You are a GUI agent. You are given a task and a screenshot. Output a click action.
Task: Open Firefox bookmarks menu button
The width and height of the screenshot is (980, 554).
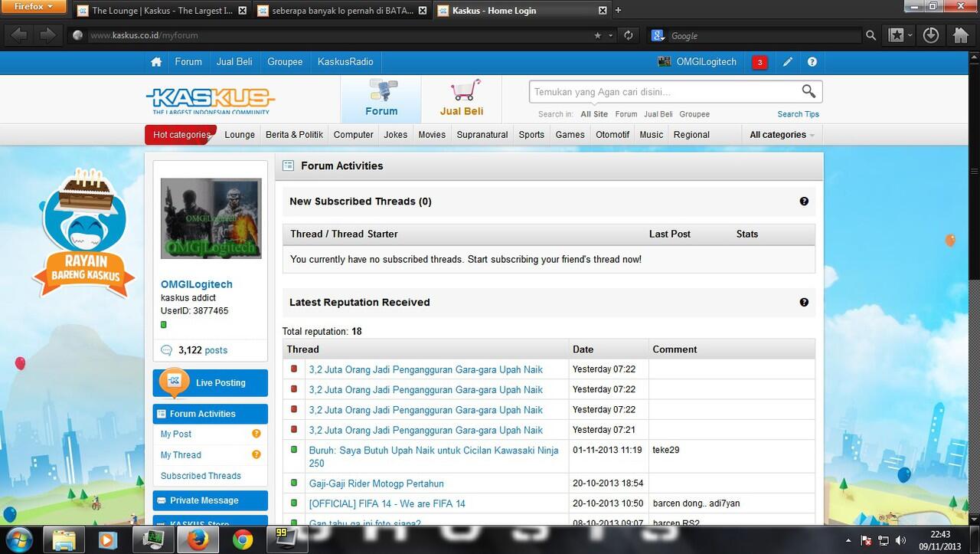pos(900,35)
